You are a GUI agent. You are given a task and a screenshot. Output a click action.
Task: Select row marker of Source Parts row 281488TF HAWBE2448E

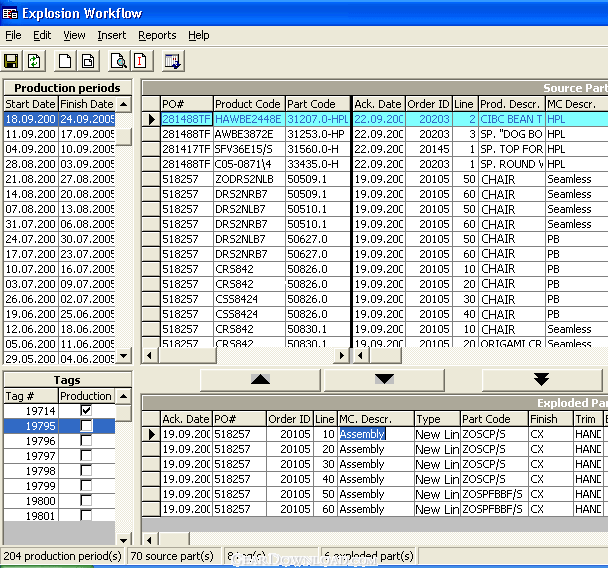coord(151,119)
